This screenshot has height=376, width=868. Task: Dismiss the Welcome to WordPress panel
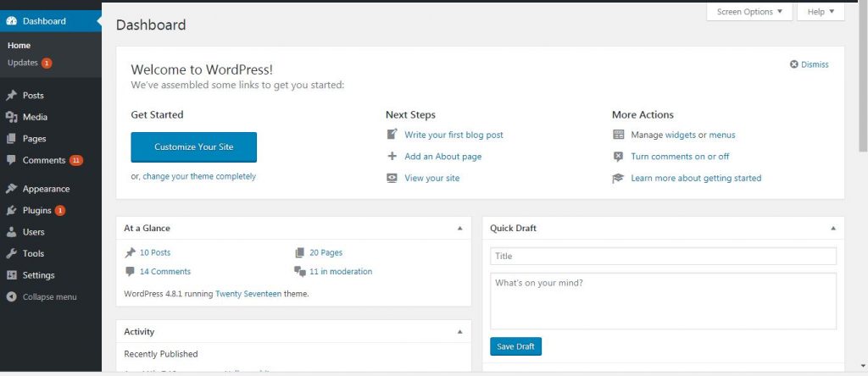[810, 64]
